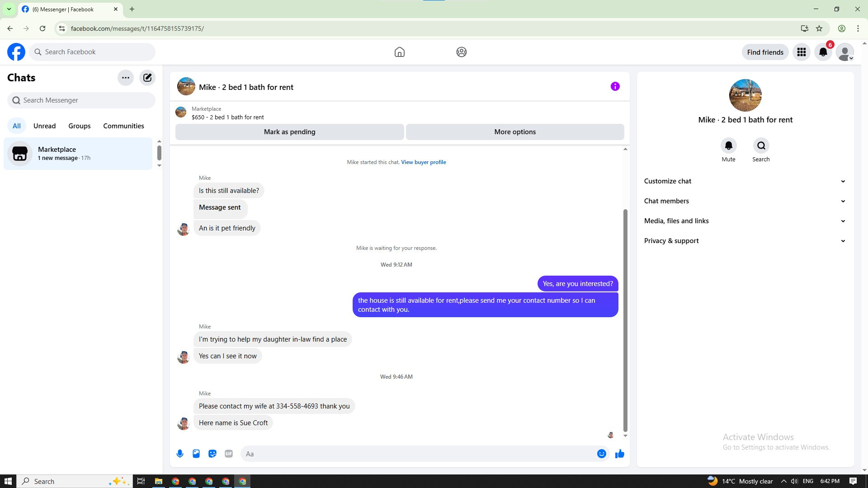868x488 pixels.
Task: Click the Search Messenger field
Action: pyautogui.click(x=81, y=100)
